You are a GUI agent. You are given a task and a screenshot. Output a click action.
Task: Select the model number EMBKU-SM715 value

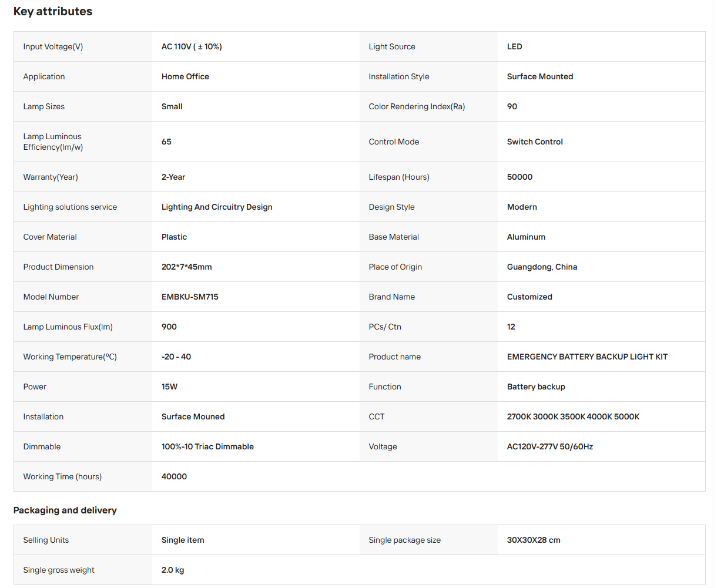[190, 297]
